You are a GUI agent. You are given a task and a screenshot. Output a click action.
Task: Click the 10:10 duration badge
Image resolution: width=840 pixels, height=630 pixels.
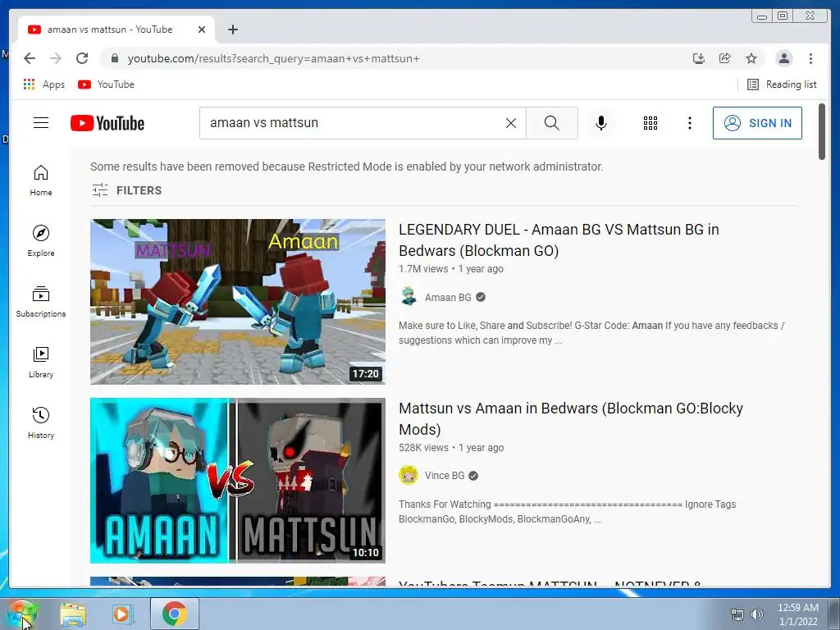(x=365, y=552)
